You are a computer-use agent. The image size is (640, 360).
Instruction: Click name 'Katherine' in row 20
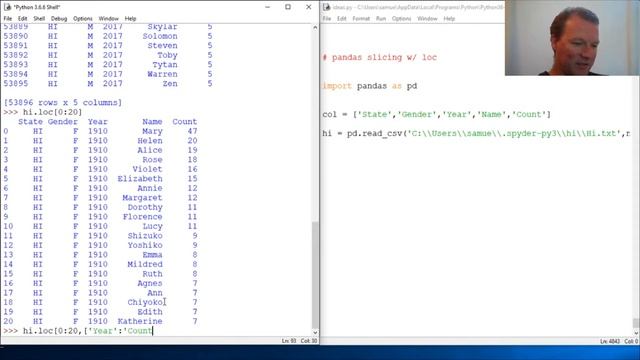pos(140,321)
